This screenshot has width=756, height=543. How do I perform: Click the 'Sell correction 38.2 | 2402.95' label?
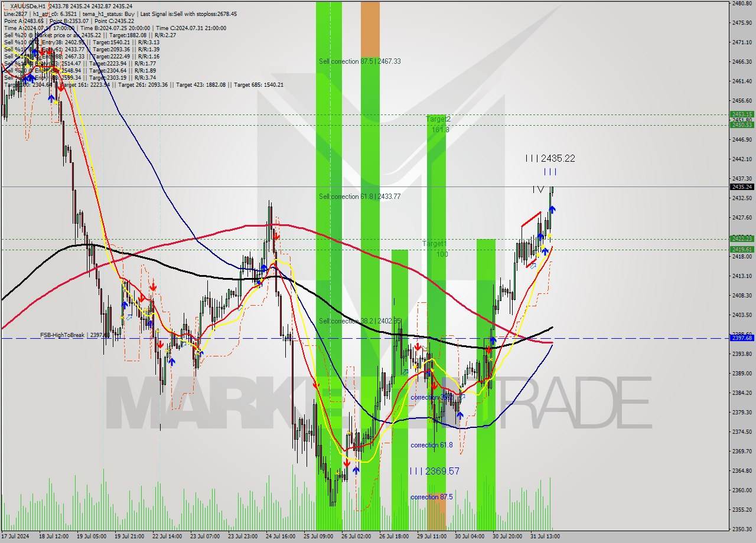click(360, 321)
